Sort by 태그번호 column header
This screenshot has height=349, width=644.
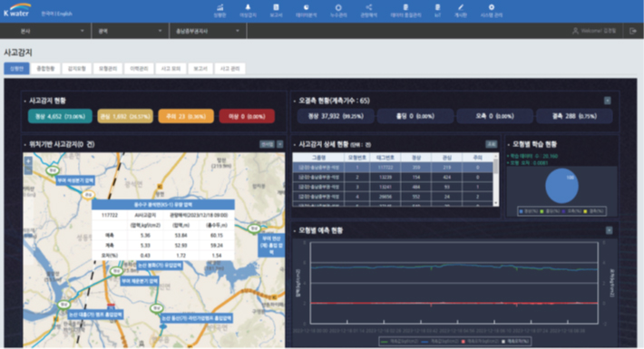pyautogui.click(x=385, y=158)
